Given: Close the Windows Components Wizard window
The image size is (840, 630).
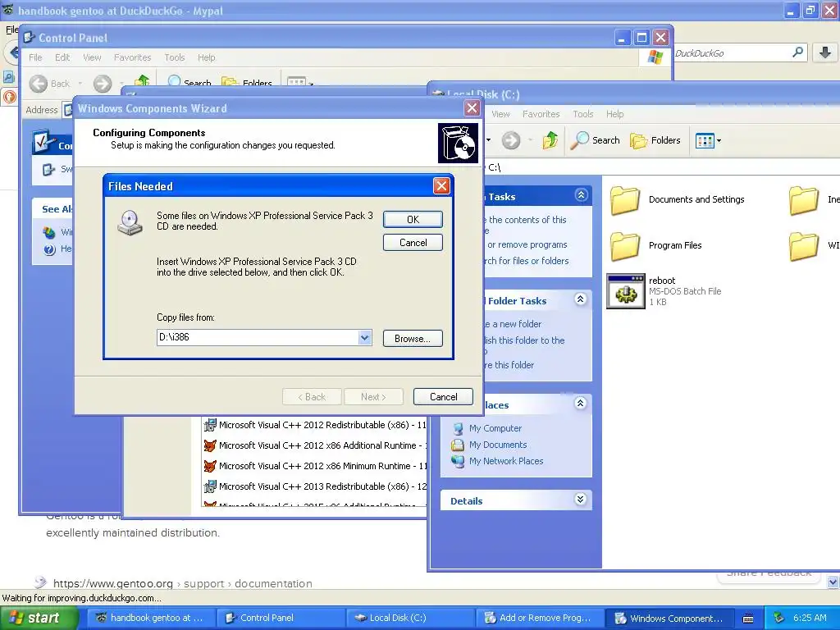Looking at the screenshot, I should pyautogui.click(x=472, y=108).
